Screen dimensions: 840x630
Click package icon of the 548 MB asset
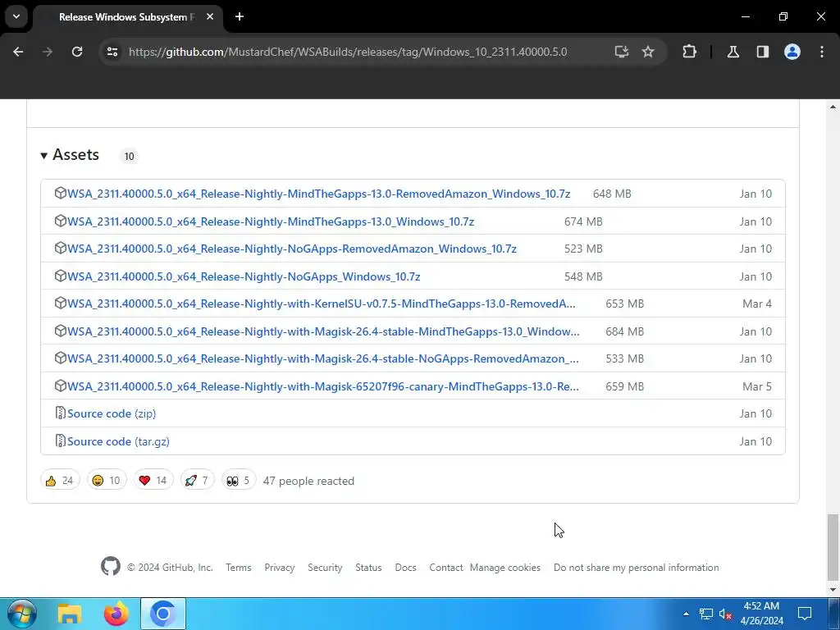[x=61, y=276]
